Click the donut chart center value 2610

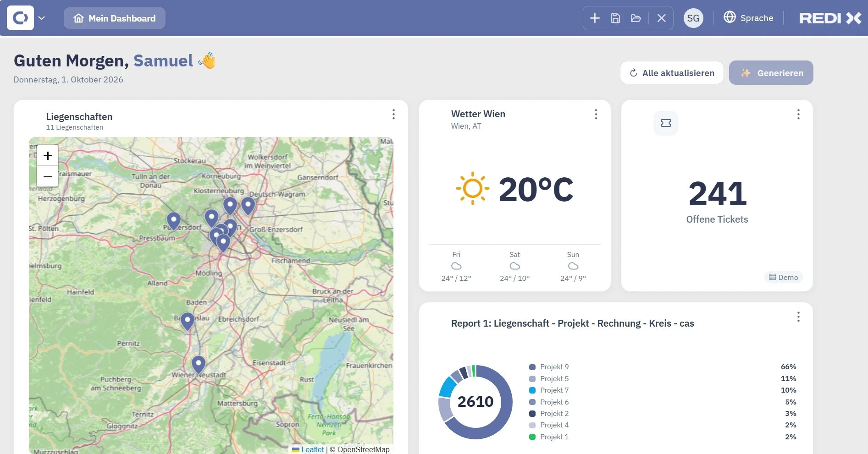click(x=475, y=401)
